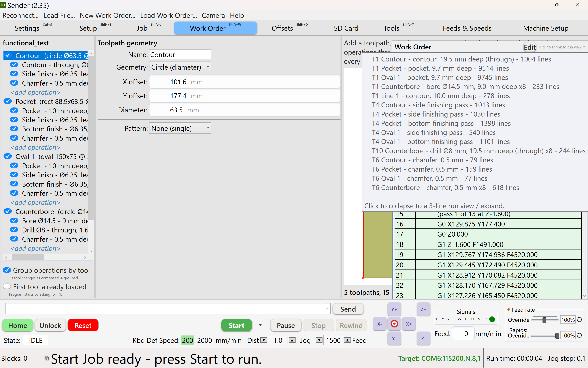Image resolution: width=588 pixels, height=368 pixels.
Task: Open the Tools tab
Action: 391,28
